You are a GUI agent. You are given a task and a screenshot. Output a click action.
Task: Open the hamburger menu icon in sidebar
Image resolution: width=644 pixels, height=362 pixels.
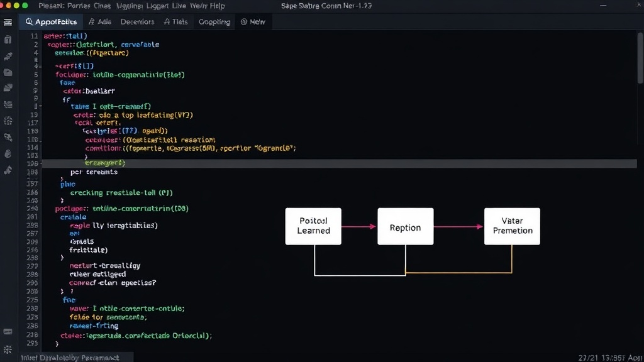(8, 23)
